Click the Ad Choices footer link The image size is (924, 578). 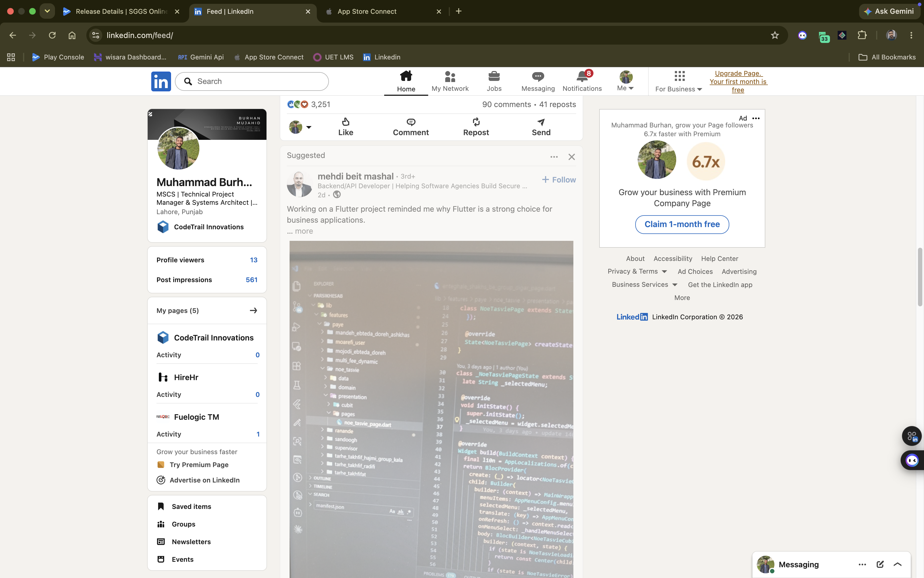click(x=695, y=271)
